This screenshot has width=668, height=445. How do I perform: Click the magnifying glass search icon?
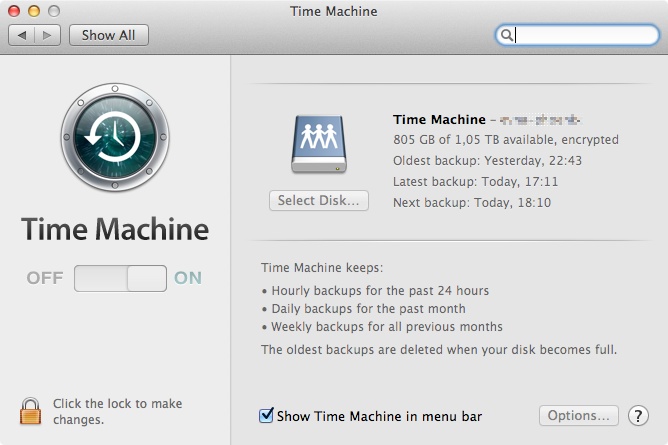pyautogui.click(x=507, y=35)
